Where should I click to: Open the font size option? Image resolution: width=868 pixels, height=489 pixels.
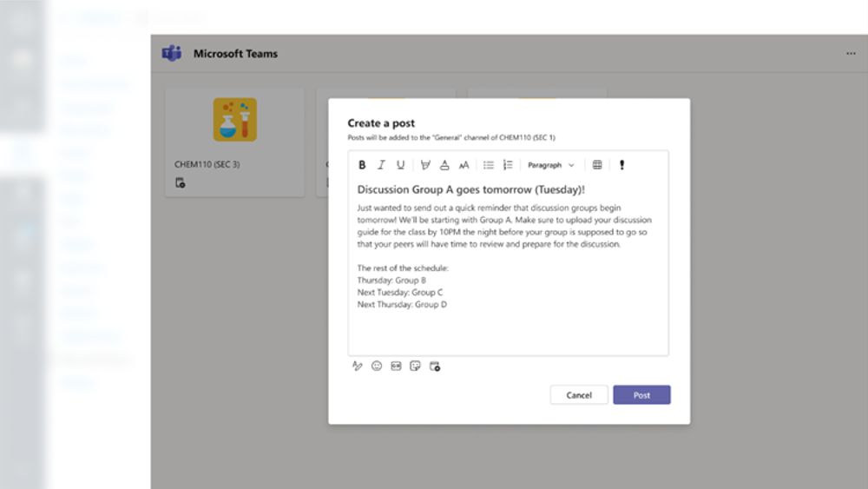pyautogui.click(x=464, y=165)
